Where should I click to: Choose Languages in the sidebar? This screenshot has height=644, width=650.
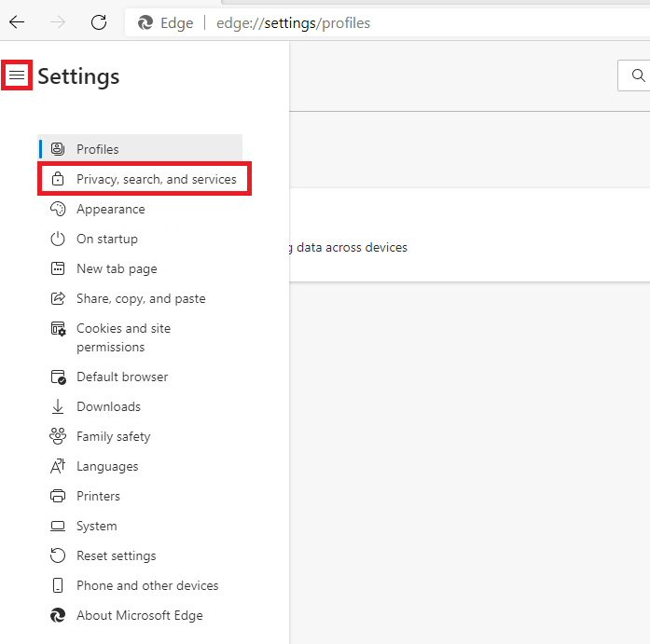107,466
